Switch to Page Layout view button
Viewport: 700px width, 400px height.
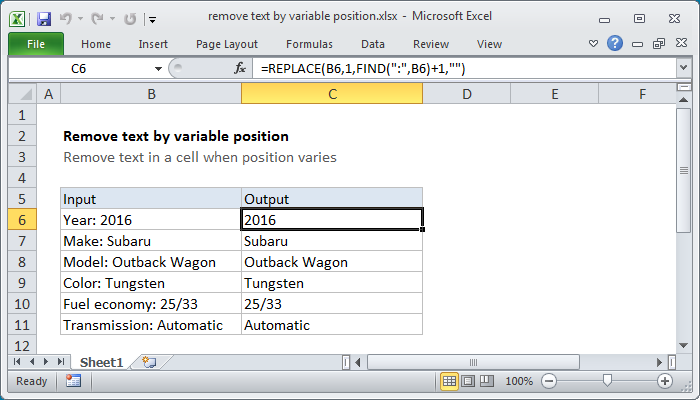468,381
